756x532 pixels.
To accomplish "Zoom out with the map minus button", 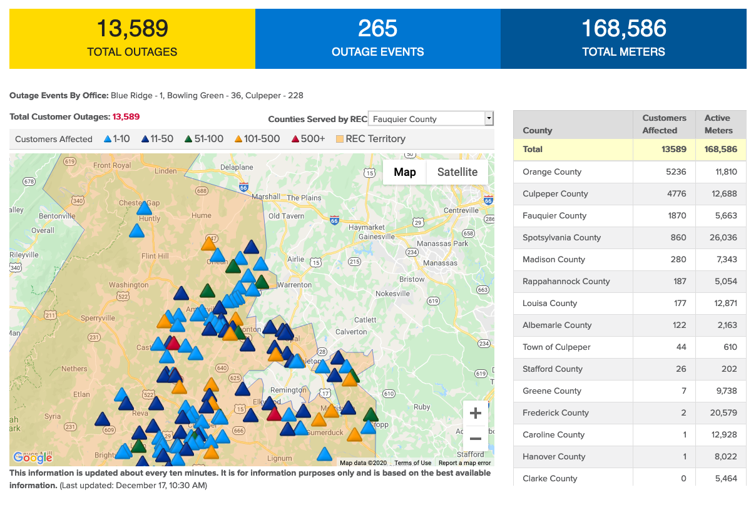I will pyautogui.click(x=475, y=439).
